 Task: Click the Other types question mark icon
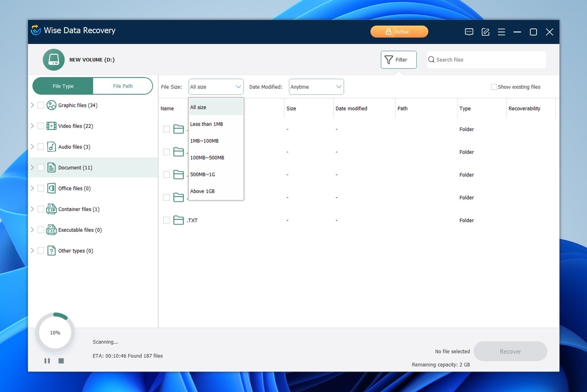[x=51, y=251]
